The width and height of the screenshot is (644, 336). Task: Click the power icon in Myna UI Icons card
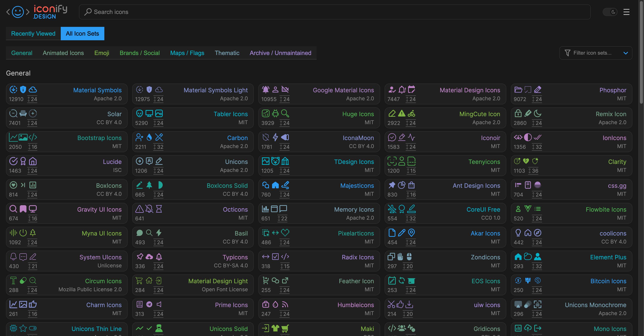pyautogui.click(x=23, y=233)
